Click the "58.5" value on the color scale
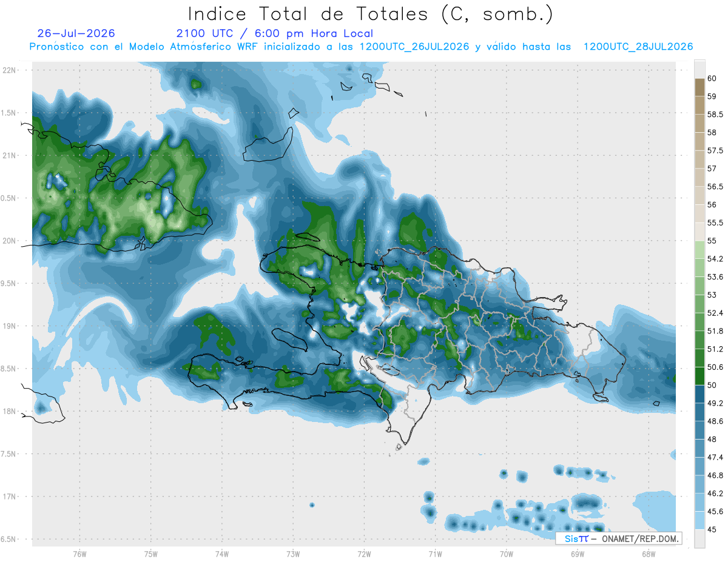 pos(715,115)
